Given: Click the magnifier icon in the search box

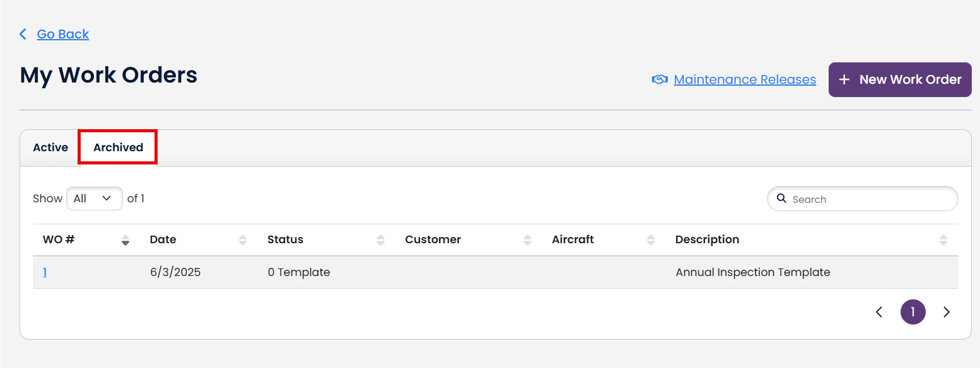Looking at the screenshot, I should point(781,198).
